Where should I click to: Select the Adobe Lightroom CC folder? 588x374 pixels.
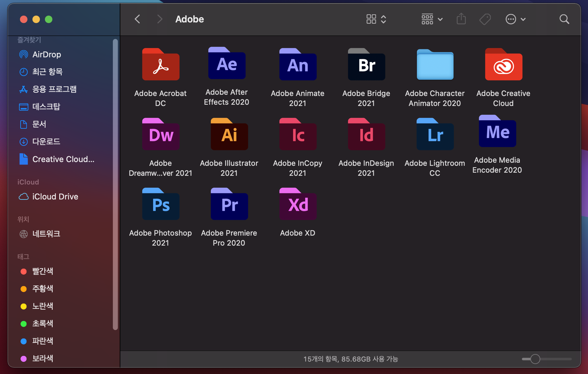pos(435,134)
